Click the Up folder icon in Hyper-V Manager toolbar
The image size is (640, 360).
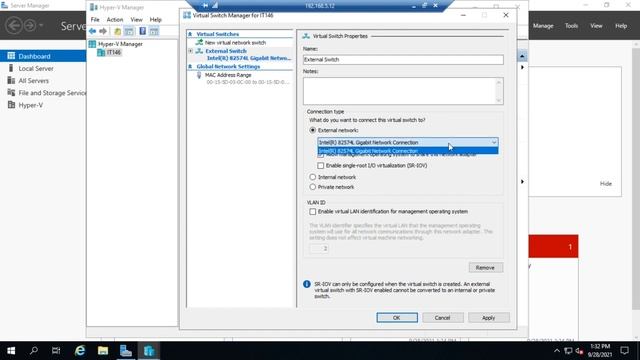118,31
